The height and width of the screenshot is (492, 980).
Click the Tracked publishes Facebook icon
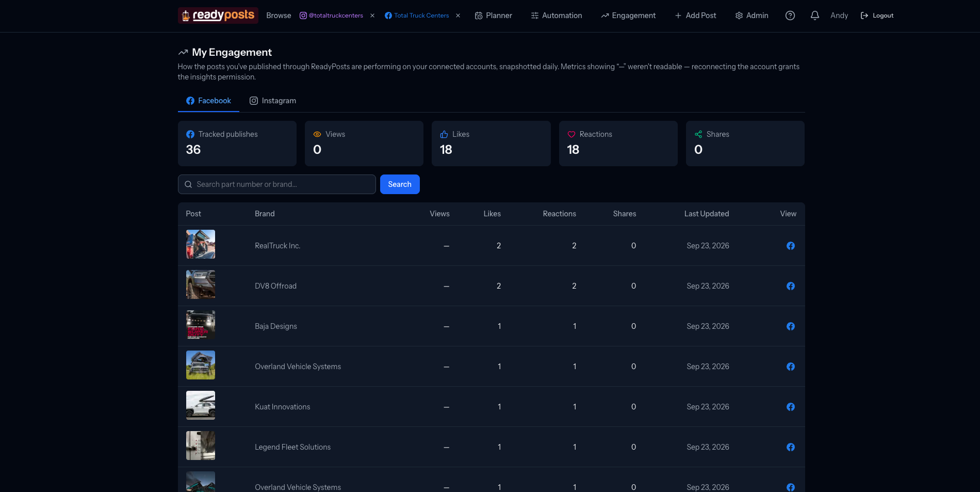[190, 134]
